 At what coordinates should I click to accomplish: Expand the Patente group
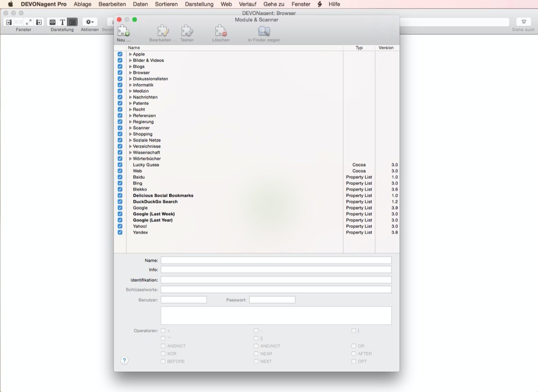click(130, 103)
